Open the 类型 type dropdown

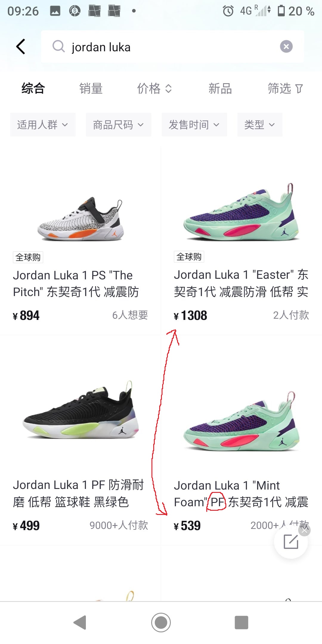(x=260, y=125)
